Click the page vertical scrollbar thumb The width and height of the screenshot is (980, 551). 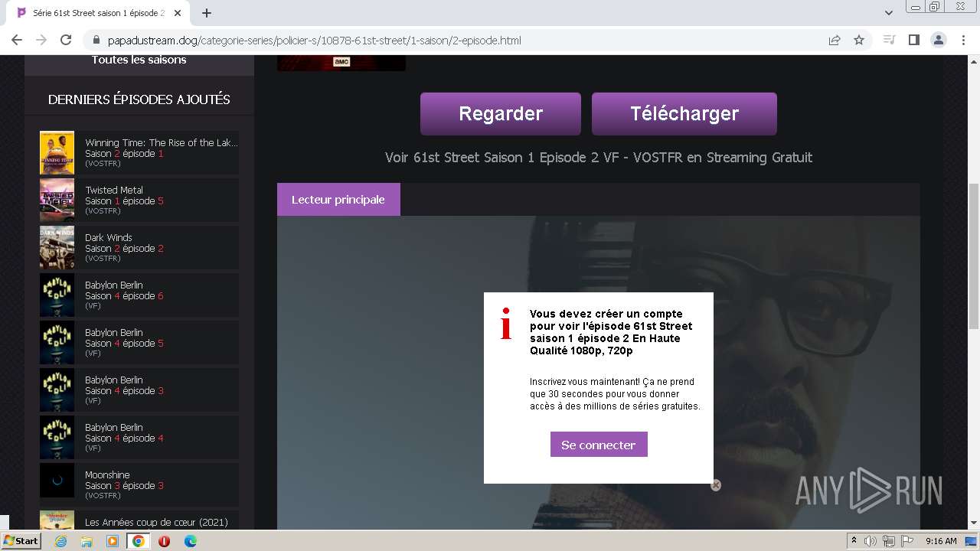pyautogui.click(x=974, y=256)
